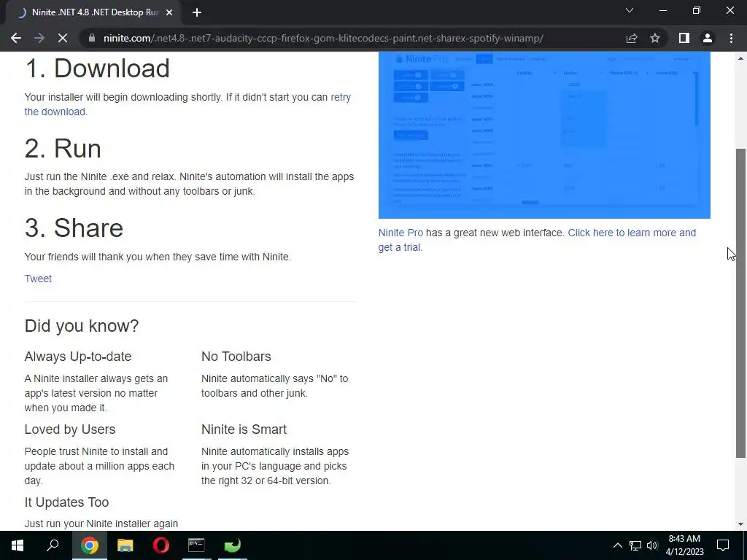The height and width of the screenshot is (560, 747).
Task: Open a new browser tab
Action: click(x=197, y=12)
